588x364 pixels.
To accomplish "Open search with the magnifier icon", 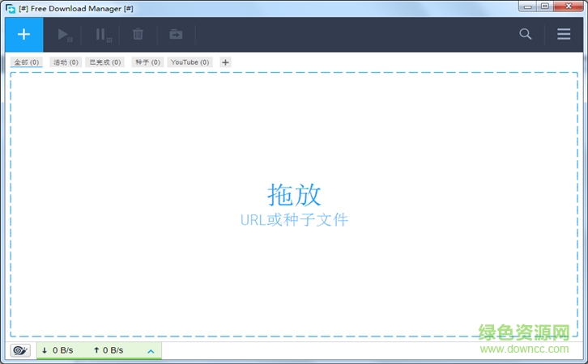I will pyautogui.click(x=526, y=34).
